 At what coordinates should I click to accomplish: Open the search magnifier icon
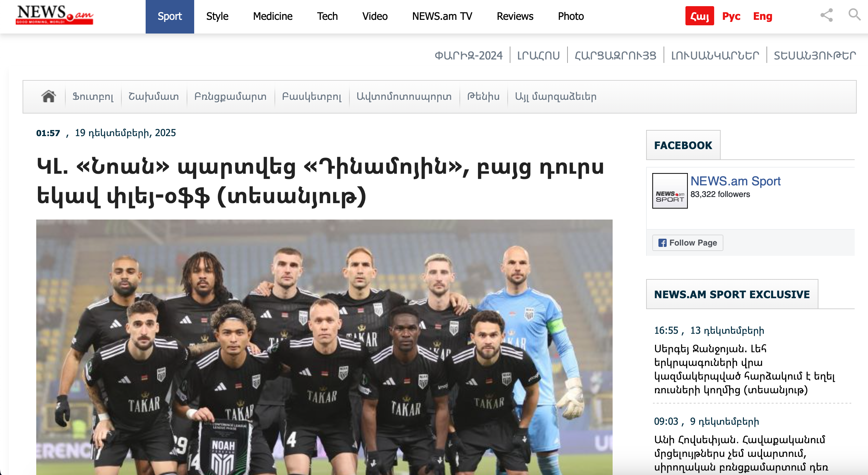[x=854, y=15]
